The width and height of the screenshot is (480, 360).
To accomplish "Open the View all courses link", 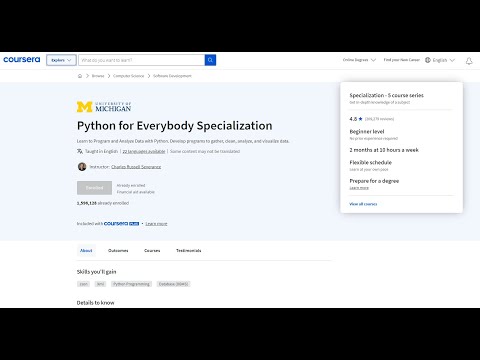I will coord(363,204).
